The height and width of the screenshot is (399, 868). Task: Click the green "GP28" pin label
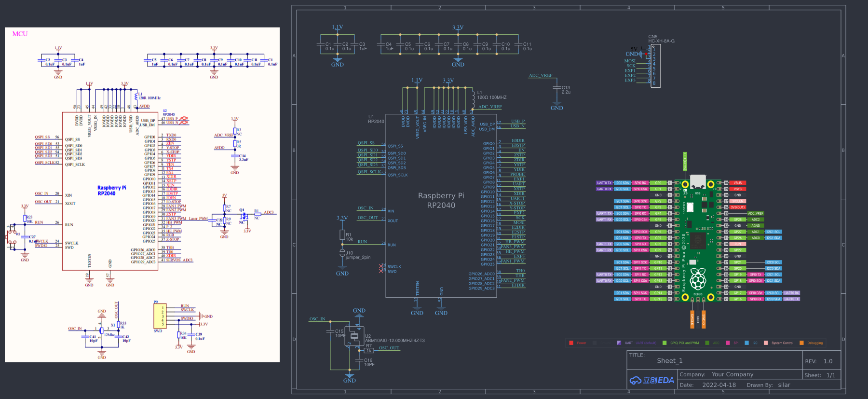tap(738, 220)
